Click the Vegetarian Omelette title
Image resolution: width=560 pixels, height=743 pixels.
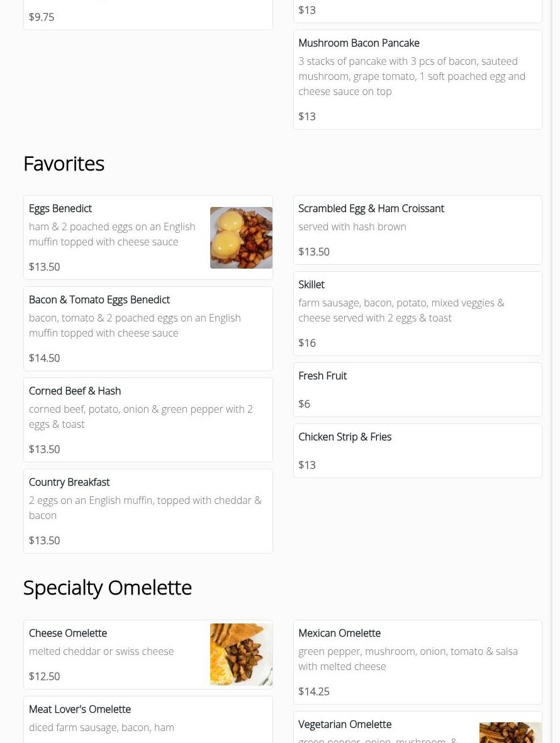[x=345, y=724]
